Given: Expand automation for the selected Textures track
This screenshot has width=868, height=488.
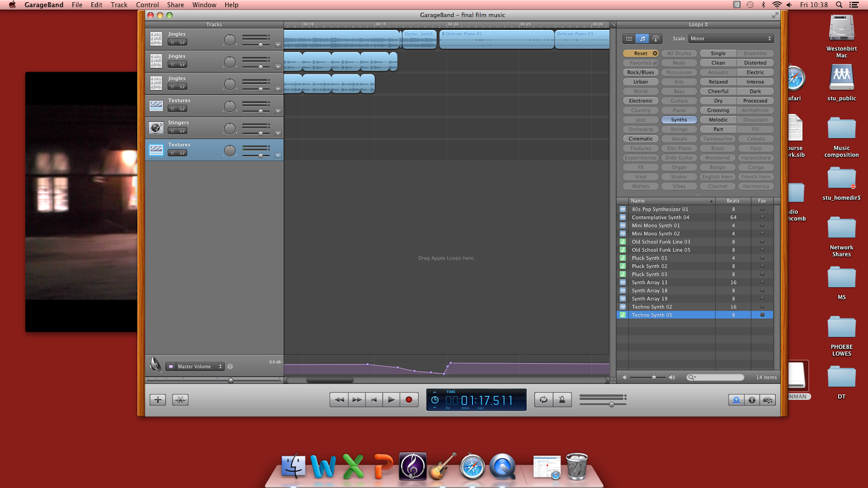Looking at the screenshot, I should coord(278,156).
